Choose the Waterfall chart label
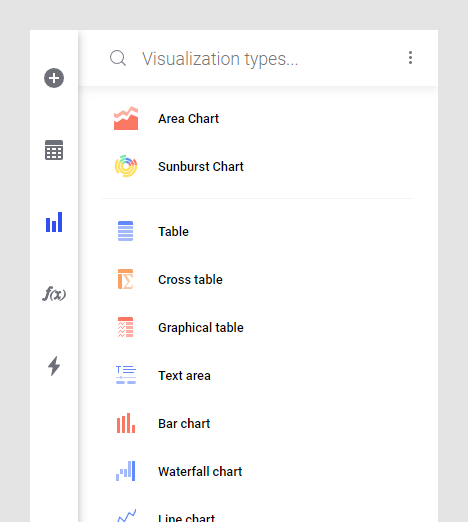 point(200,472)
